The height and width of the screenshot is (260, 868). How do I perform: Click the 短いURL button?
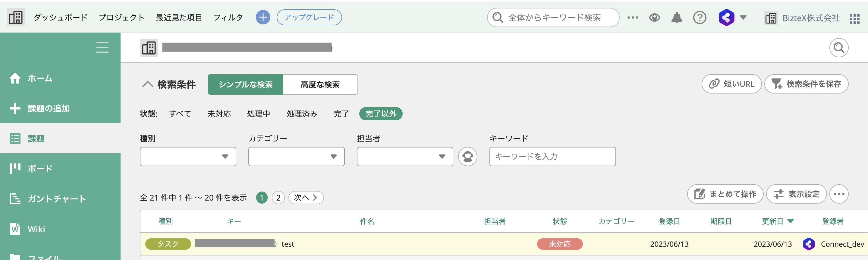tap(731, 84)
